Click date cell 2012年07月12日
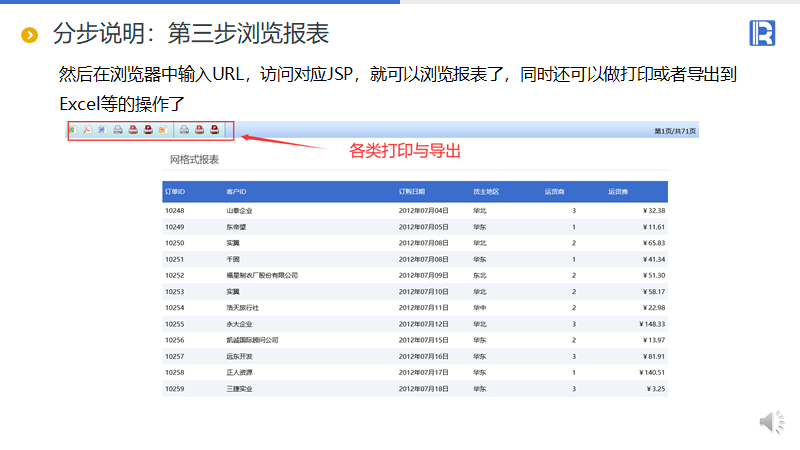Viewport: 800px width, 450px height. 423,324
